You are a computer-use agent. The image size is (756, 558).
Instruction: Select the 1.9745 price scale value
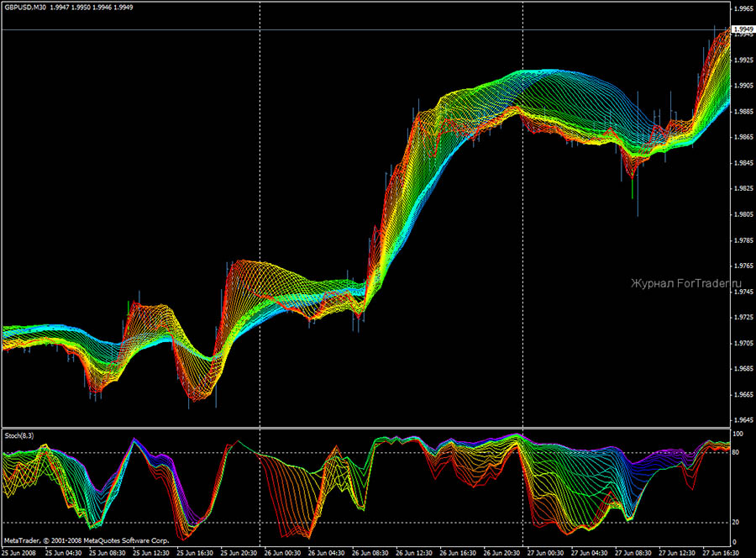click(x=743, y=291)
